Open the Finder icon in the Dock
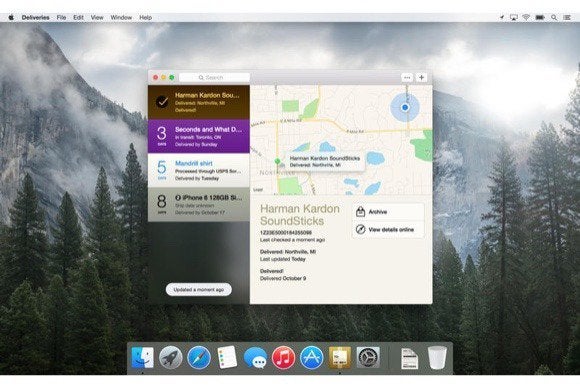The height and width of the screenshot is (388, 580). pos(143,358)
